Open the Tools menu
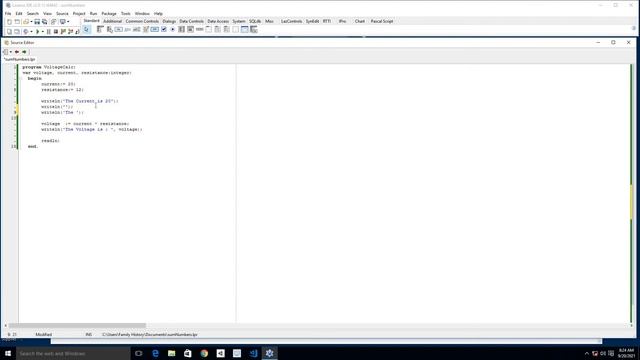Image resolution: width=640 pixels, height=360 pixels. (x=125, y=13)
